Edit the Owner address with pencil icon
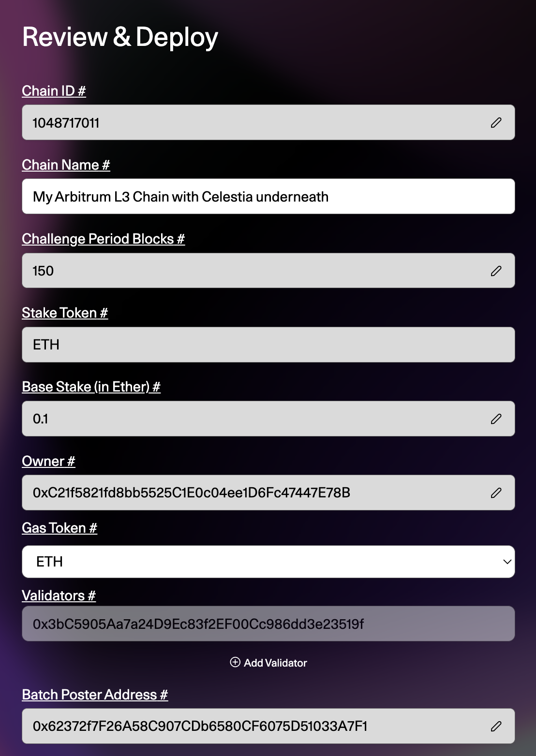The image size is (536, 756). pos(496,493)
